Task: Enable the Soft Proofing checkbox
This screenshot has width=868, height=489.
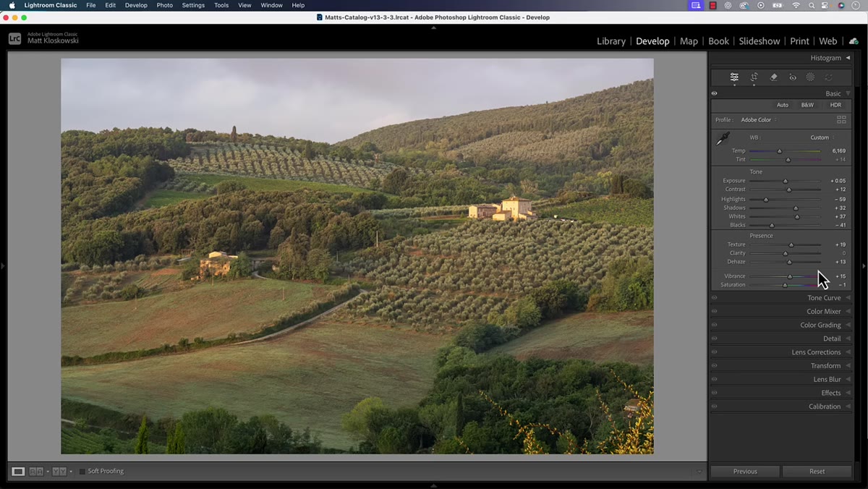Action: click(82, 472)
